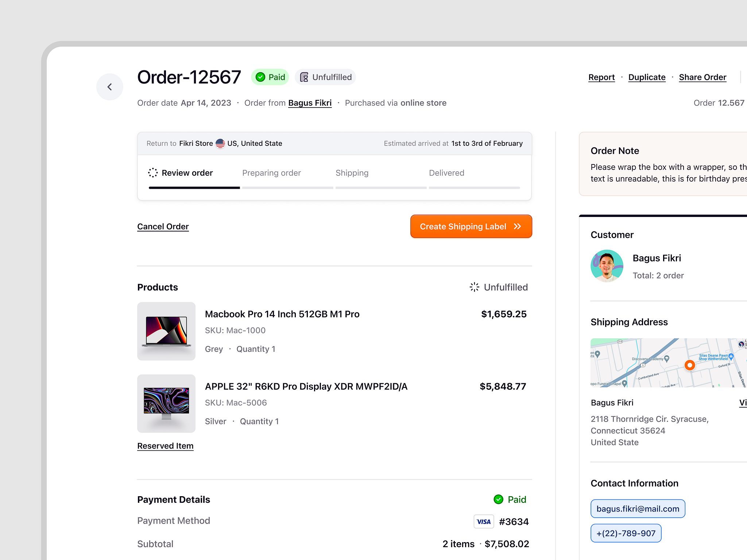Click the orange pin on the shipping map

pos(690,365)
